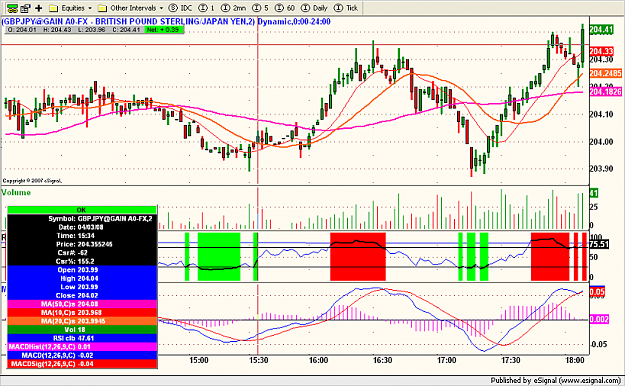Switch to the 5-minute interval
The width and height of the screenshot is (625, 386).
261,8
